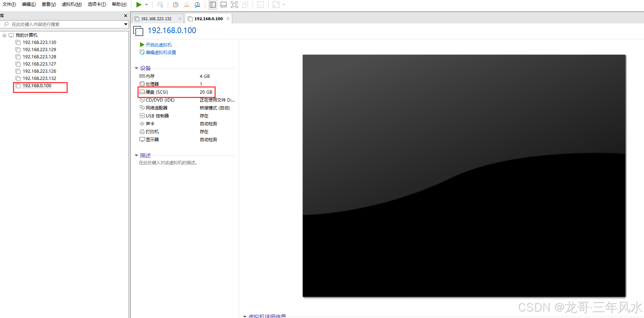The width and height of the screenshot is (644, 318).
Task: Select VM 192.168.223.128 in the library
Action: pyautogui.click(x=39, y=57)
